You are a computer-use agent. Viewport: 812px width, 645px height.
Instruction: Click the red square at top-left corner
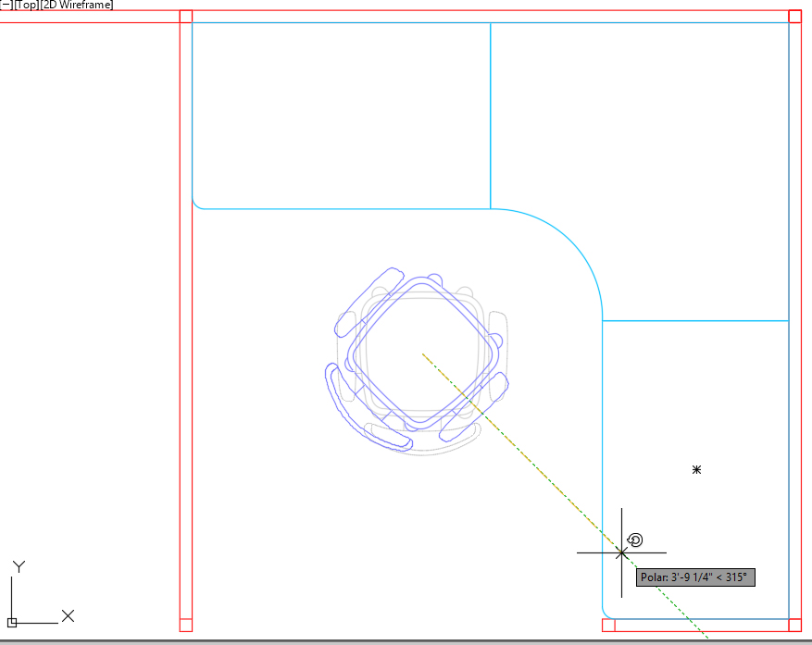coord(185,17)
